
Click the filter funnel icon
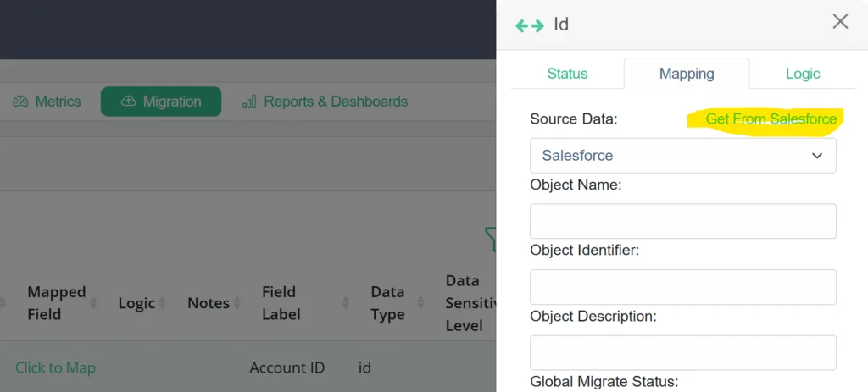[x=491, y=239]
